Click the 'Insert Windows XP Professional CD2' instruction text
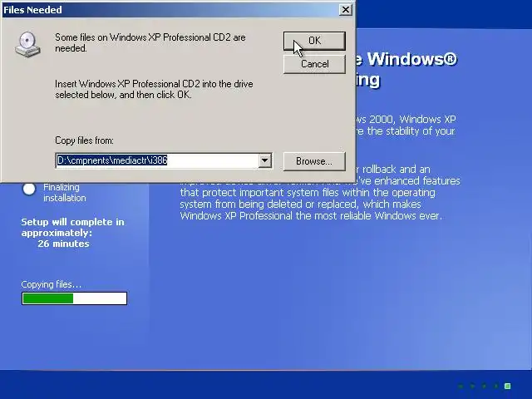This screenshot has width=532, height=399. pyautogui.click(x=154, y=89)
